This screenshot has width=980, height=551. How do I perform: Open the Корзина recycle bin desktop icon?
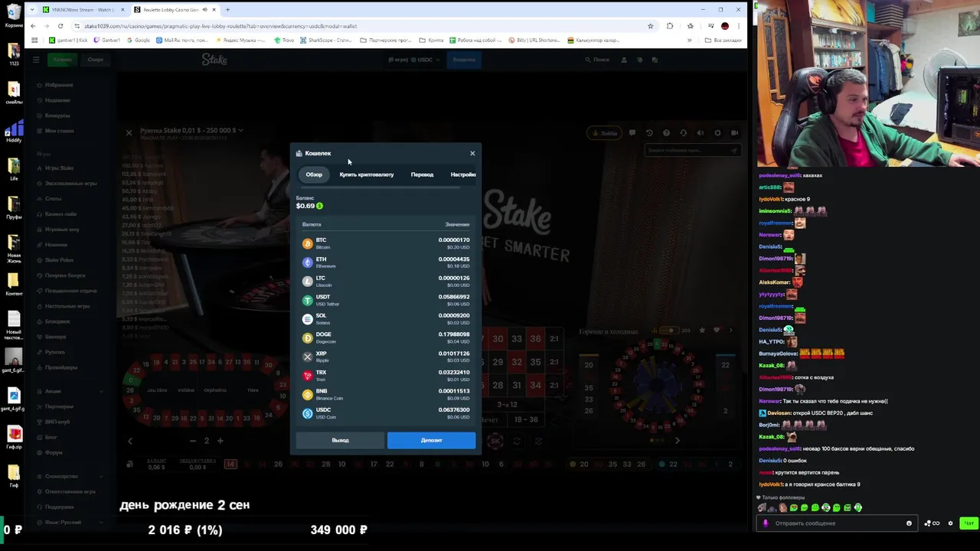(x=14, y=15)
